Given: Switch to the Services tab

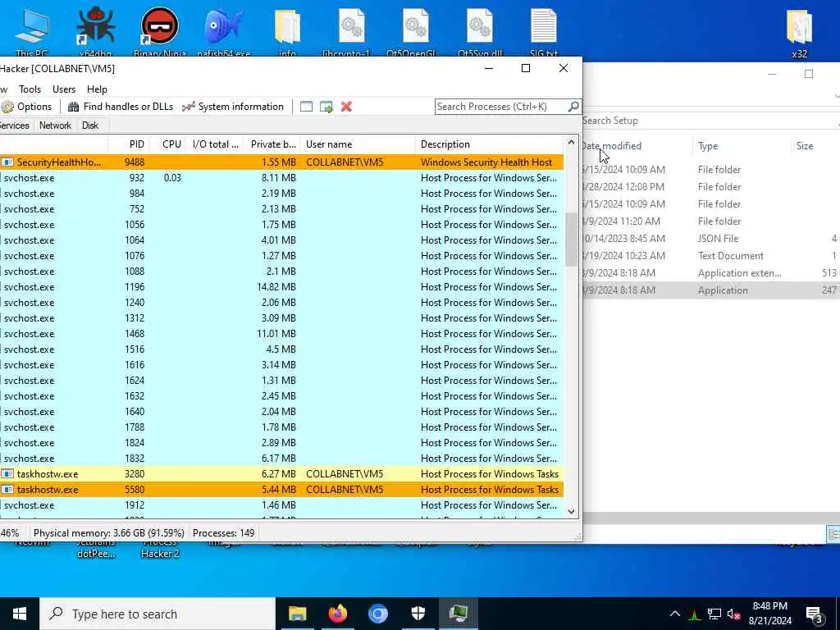Looking at the screenshot, I should point(15,126).
